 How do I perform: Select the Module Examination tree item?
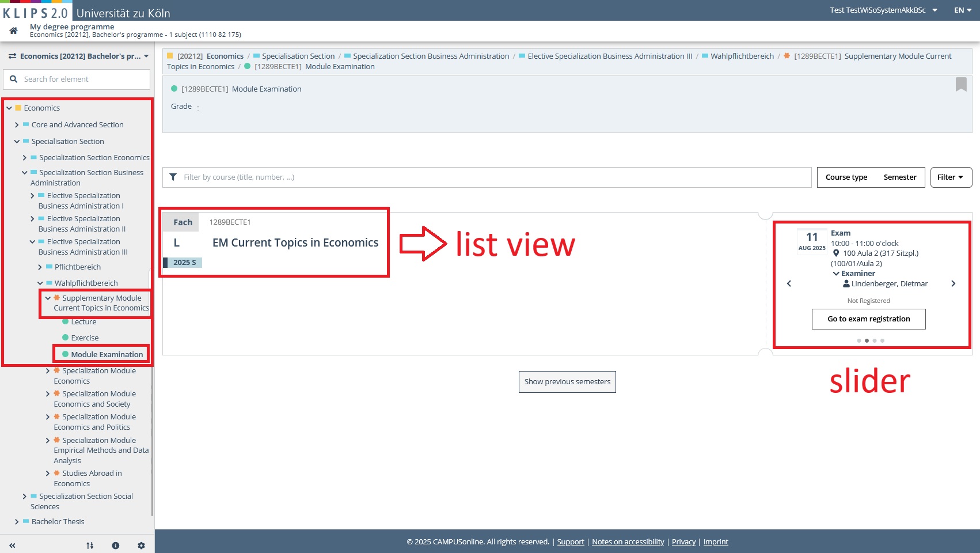107,355
